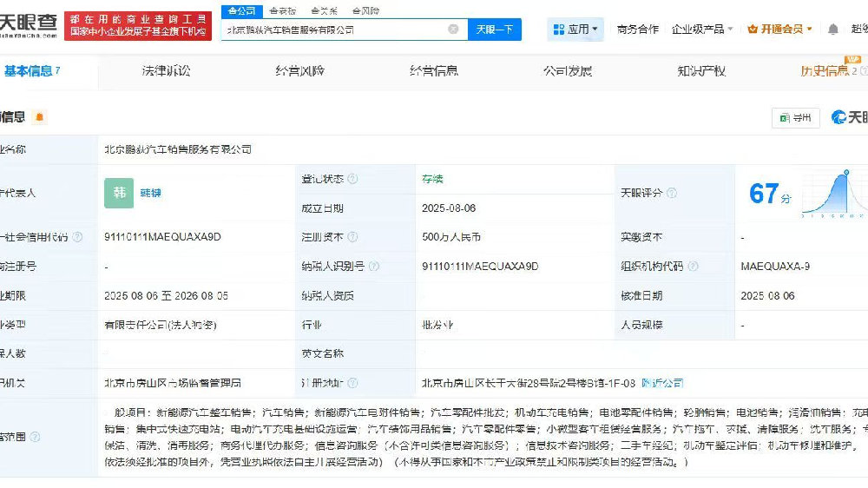This screenshot has height=488, width=868.
Task: Click the crown icon beside 开通会员
Action: (753, 30)
